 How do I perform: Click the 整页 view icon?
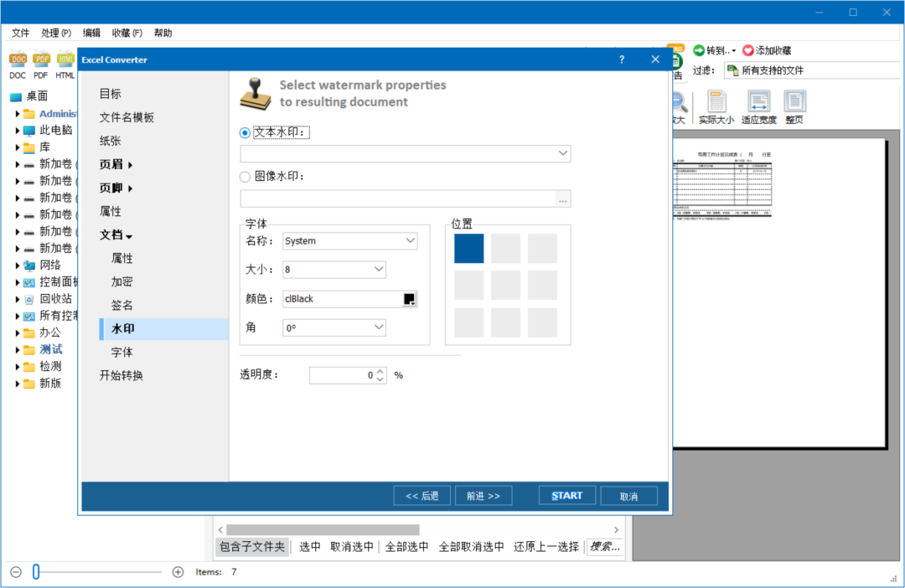point(794,101)
